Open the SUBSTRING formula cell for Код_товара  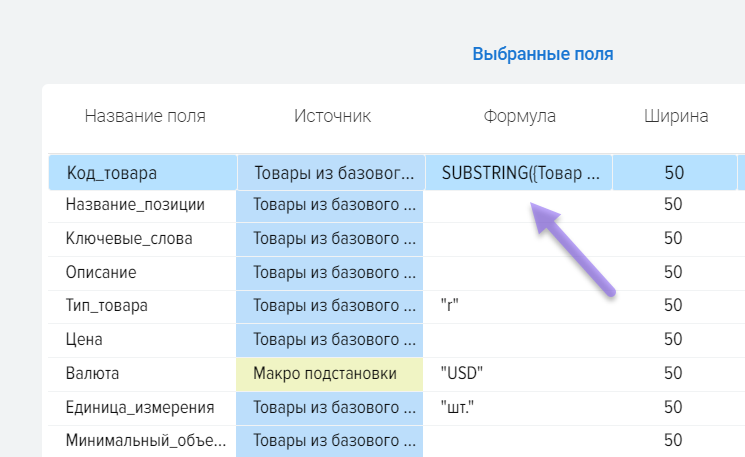[519, 173]
